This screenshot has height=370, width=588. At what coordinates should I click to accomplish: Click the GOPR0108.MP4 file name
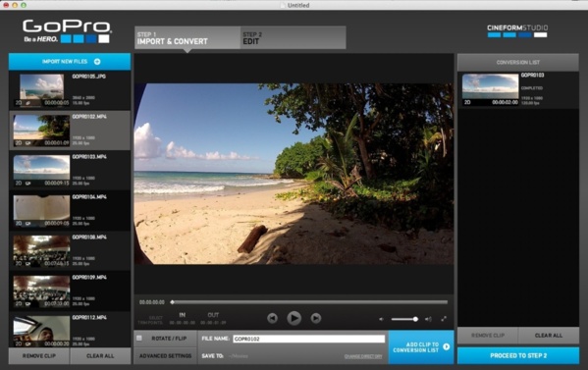click(89, 237)
